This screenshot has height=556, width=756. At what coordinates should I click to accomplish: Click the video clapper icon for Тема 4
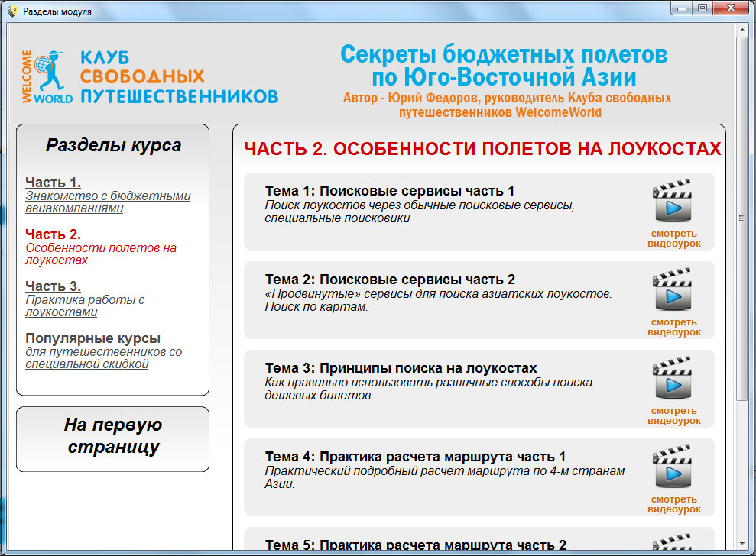pos(672,467)
